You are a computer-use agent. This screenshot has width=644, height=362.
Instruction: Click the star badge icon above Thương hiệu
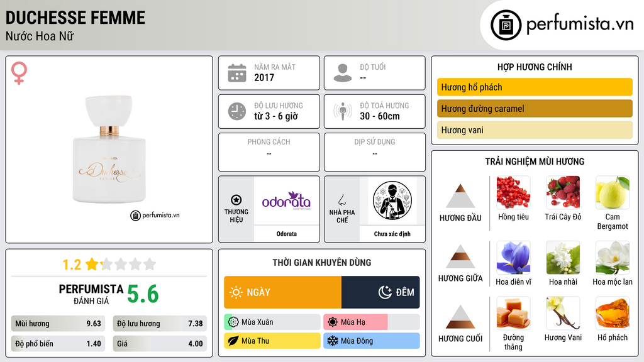pos(236,200)
